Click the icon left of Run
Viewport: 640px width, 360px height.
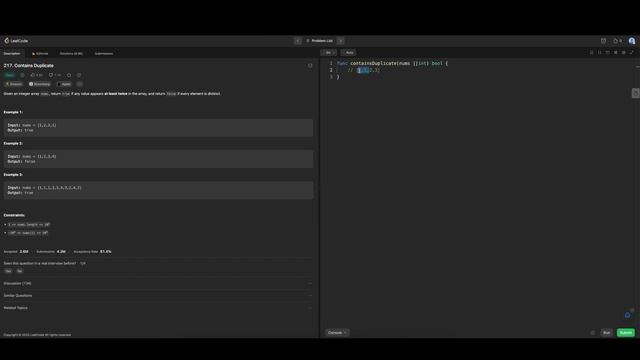click(x=593, y=333)
